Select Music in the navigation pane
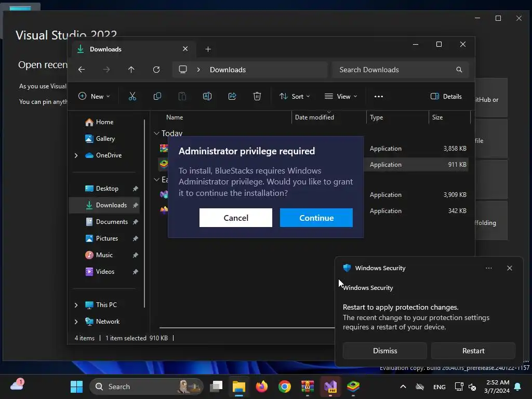This screenshot has width=532, height=399. (104, 255)
